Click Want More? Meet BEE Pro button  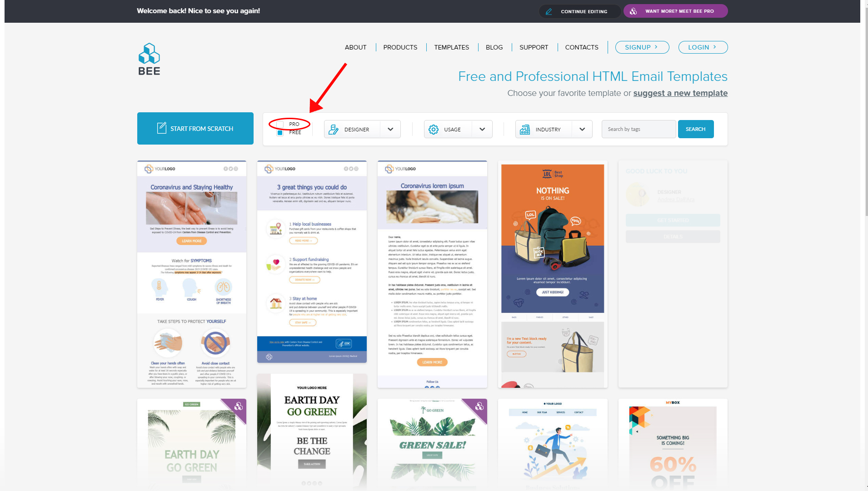tap(676, 11)
